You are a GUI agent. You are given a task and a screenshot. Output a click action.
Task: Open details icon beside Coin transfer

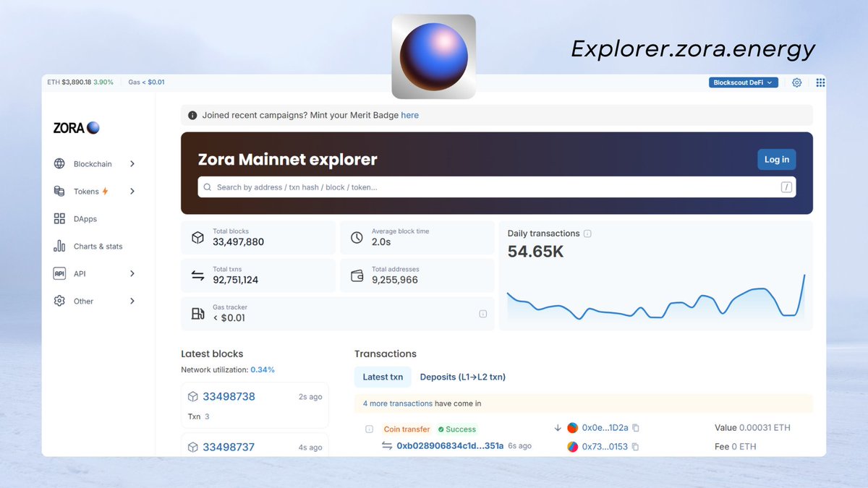pos(369,429)
